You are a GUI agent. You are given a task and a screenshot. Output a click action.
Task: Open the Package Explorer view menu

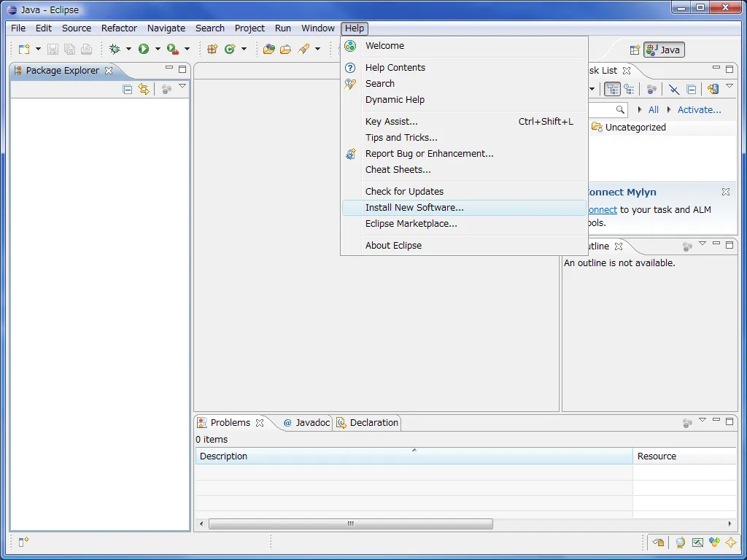click(182, 86)
